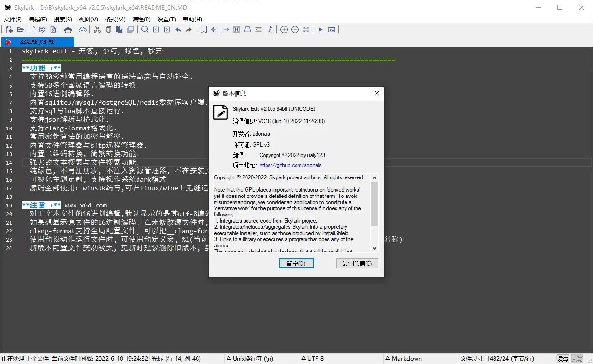Save the document via the save icon
This screenshot has height=364, width=593.
31,29
